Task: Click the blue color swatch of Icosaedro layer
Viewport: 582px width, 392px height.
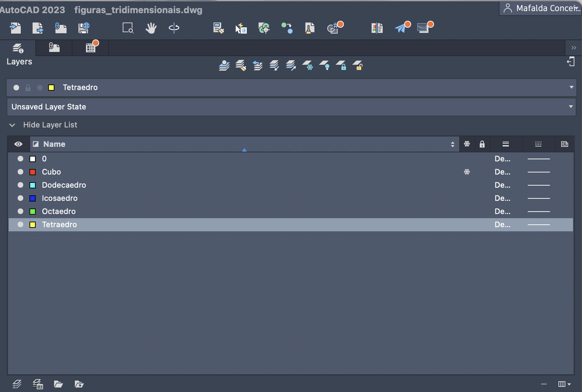Action: pyautogui.click(x=33, y=198)
